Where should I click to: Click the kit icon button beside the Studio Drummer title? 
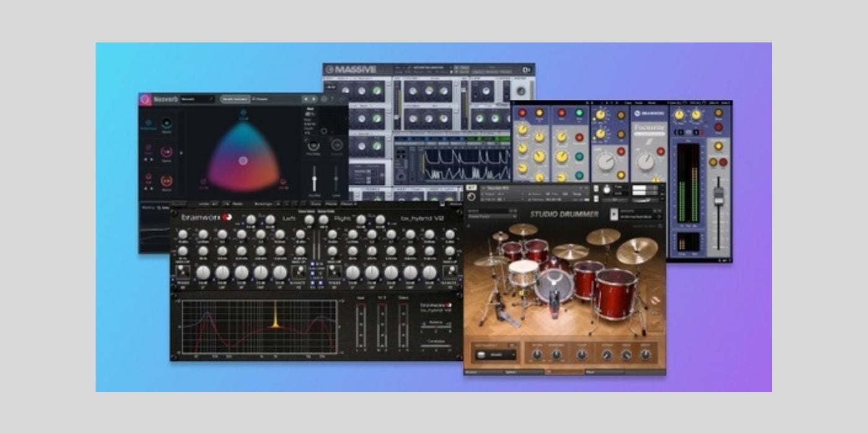coord(614,214)
